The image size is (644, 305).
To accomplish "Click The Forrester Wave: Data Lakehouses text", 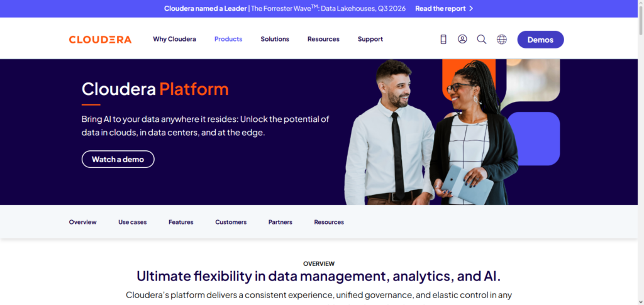I will pos(328,8).
